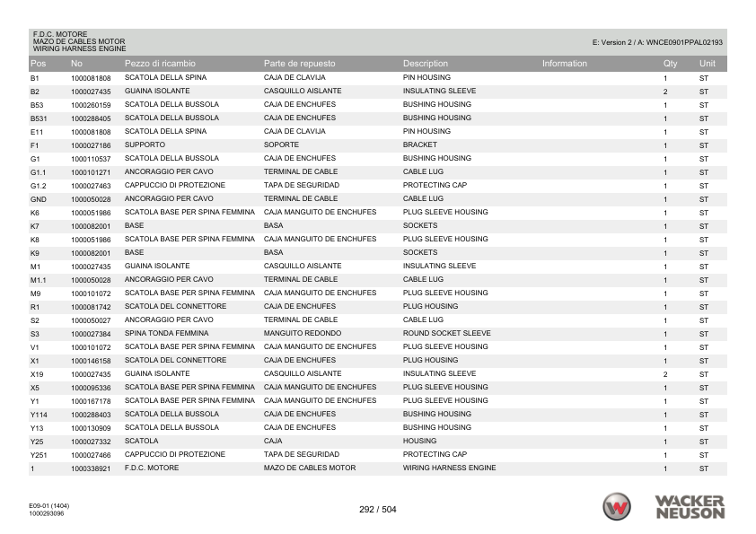Click the Description column header

point(425,64)
